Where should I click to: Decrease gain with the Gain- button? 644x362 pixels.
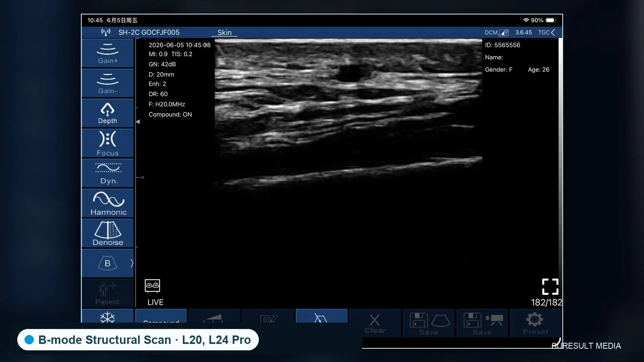(107, 83)
